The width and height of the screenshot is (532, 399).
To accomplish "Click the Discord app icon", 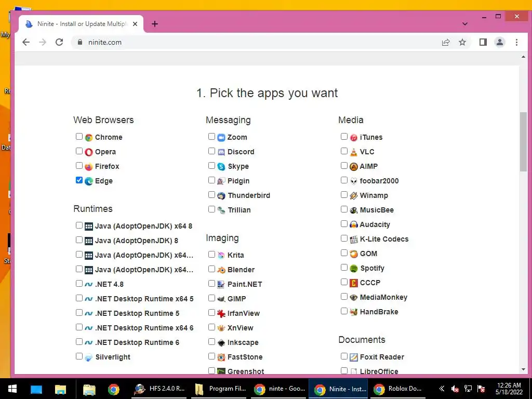I will point(221,152).
